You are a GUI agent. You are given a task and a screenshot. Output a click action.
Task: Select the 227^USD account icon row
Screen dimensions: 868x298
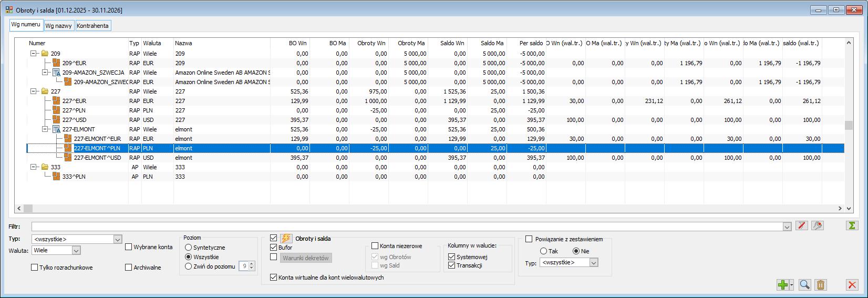coord(57,120)
